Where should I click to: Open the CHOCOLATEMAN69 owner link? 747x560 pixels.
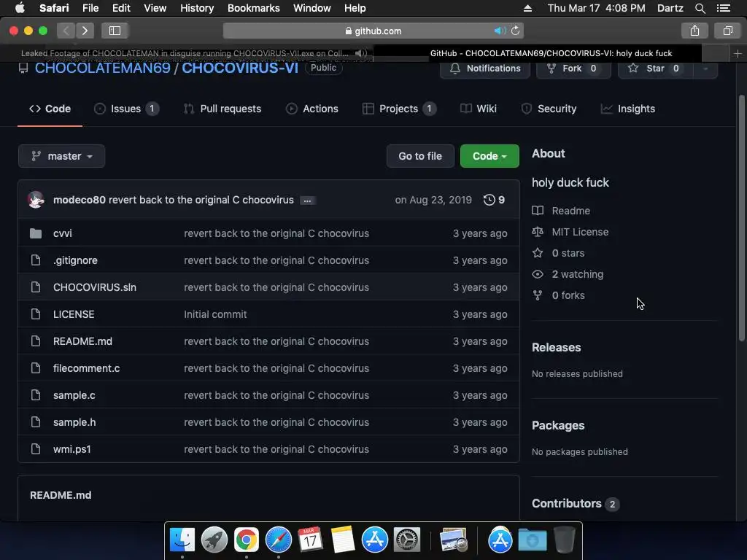point(102,68)
